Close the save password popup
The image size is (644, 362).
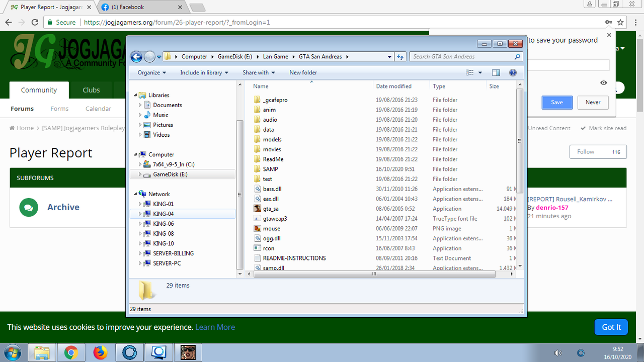pos(609,35)
